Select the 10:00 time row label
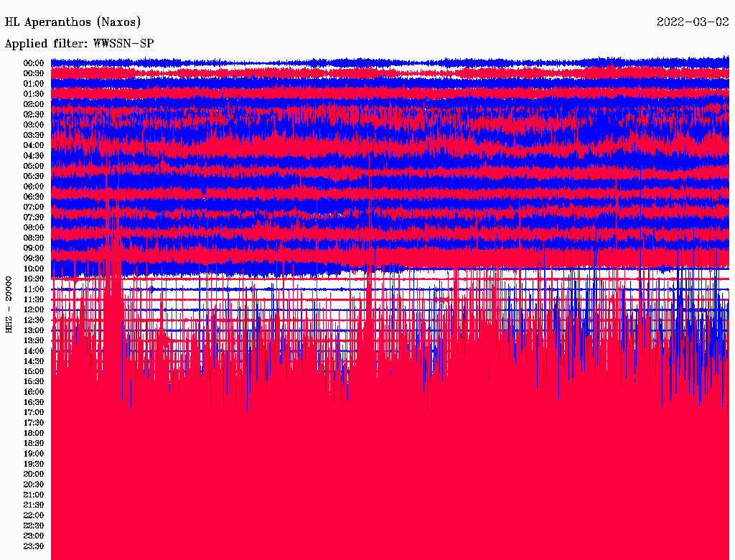 tap(34, 269)
